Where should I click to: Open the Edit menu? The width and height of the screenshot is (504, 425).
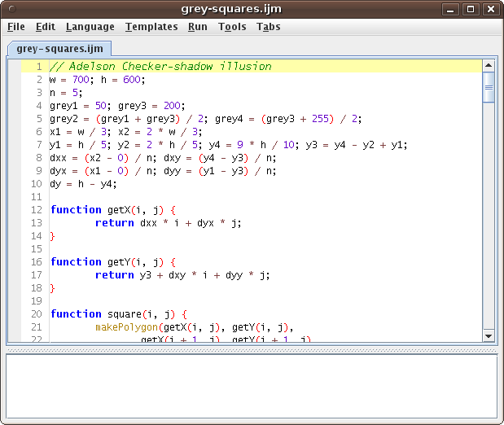tap(46, 27)
